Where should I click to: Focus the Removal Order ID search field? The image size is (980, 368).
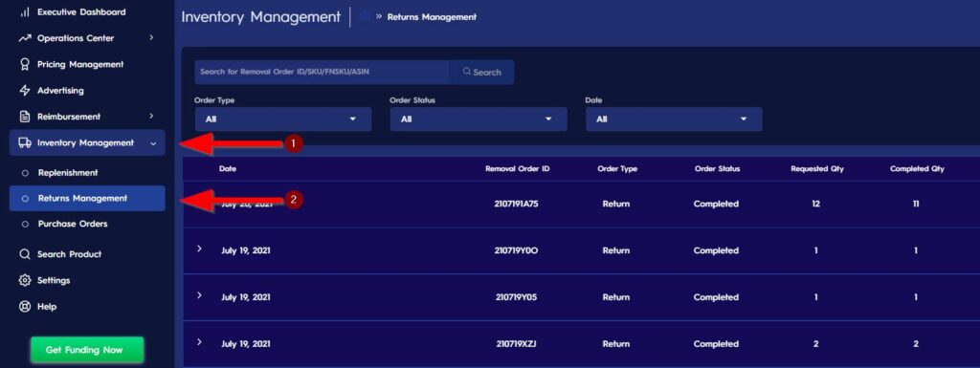pos(322,73)
